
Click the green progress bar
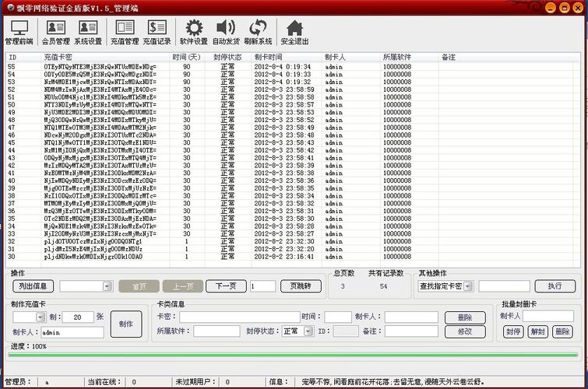pyautogui.click(x=294, y=355)
